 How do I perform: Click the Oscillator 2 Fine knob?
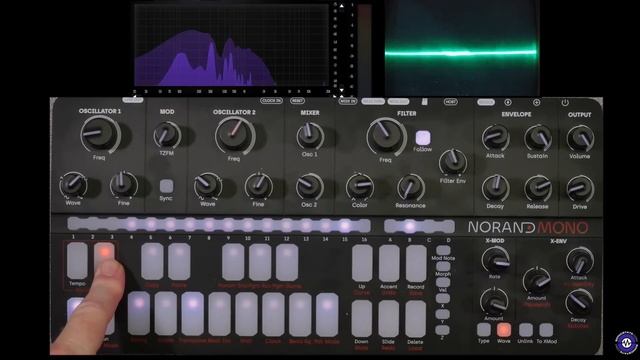pyautogui.click(x=258, y=186)
